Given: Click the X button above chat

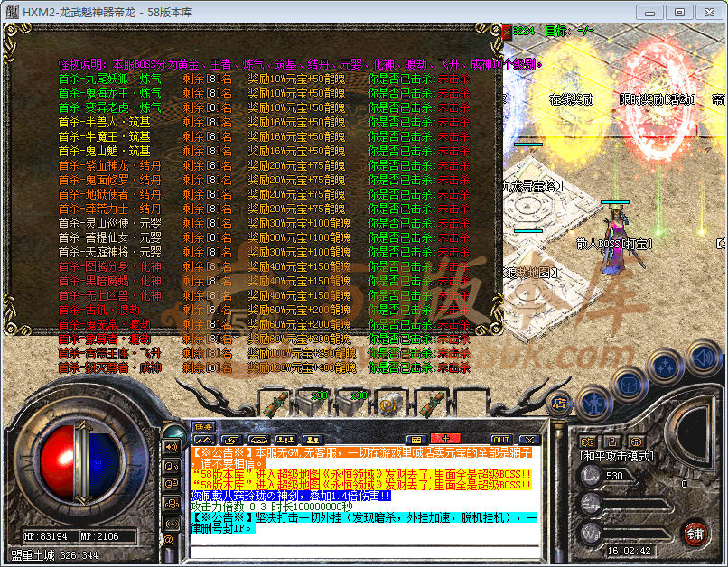Looking at the screenshot, I should [x=528, y=440].
